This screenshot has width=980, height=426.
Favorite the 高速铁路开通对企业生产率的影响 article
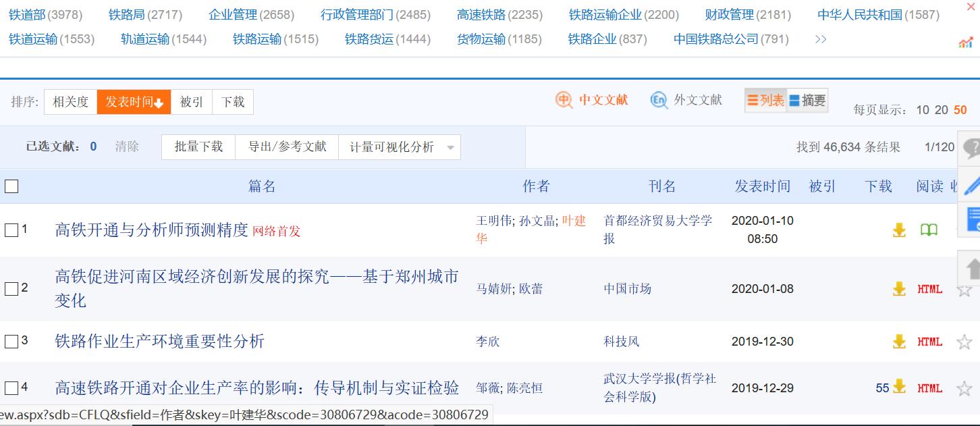coord(964,388)
